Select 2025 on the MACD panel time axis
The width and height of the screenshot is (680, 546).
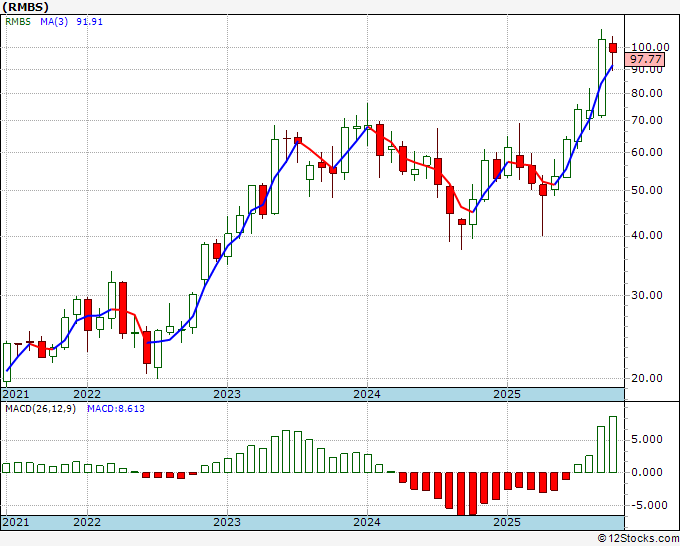506,522
